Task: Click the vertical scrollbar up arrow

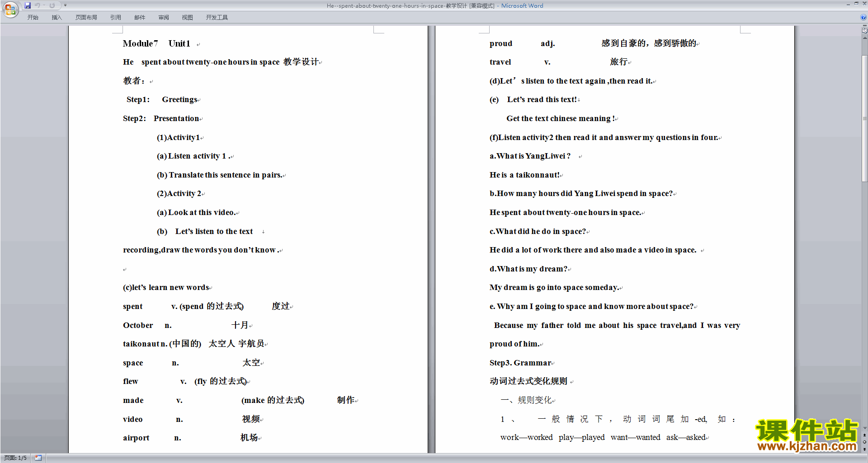Action: tap(864, 38)
